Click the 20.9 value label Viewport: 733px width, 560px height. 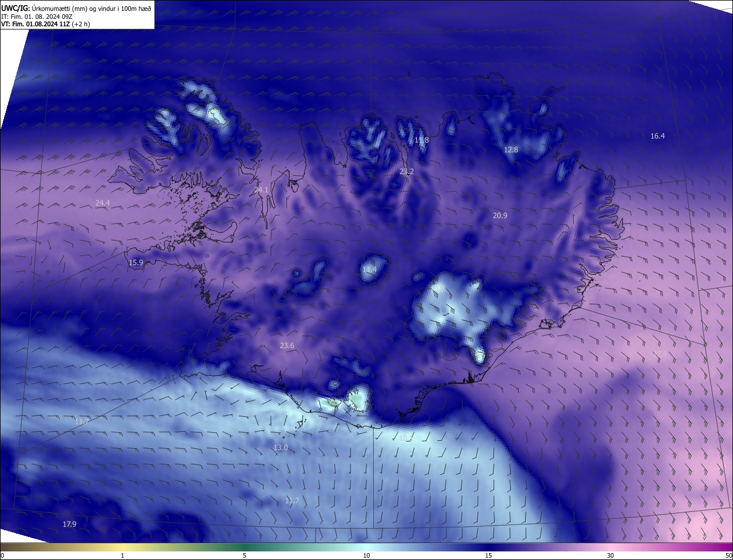[500, 216]
